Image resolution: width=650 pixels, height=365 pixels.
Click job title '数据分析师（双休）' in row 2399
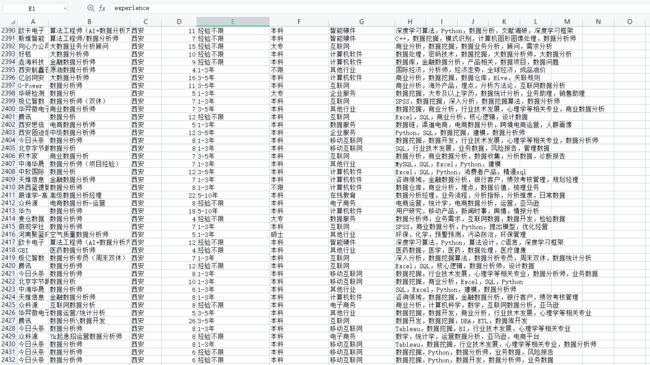[x=78, y=101]
